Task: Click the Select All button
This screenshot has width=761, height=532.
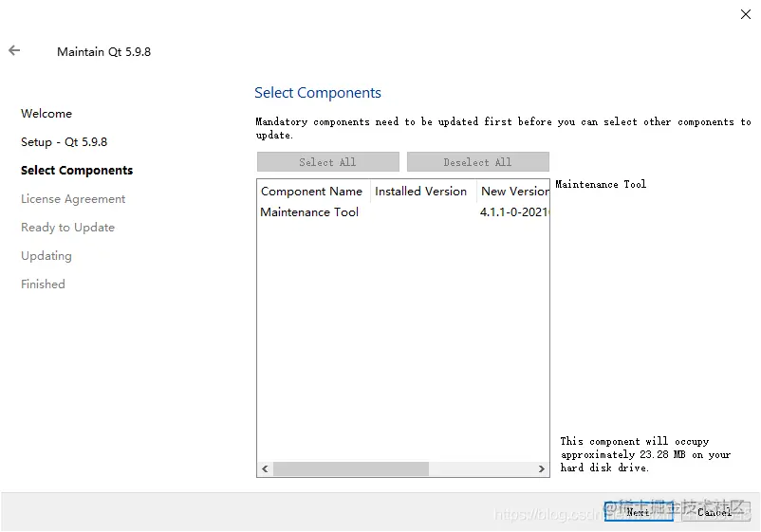Action: (328, 162)
